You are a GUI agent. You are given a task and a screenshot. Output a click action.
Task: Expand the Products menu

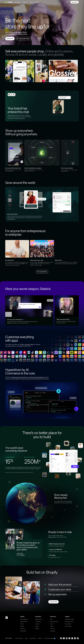point(25,2)
